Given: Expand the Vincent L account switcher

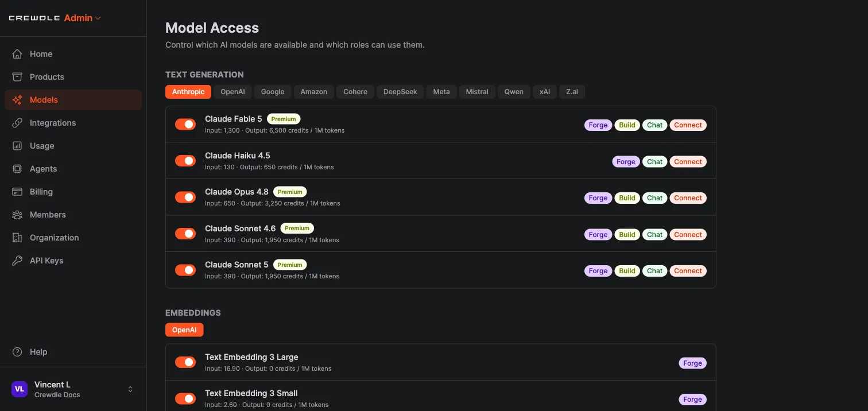Looking at the screenshot, I should coord(130,389).
